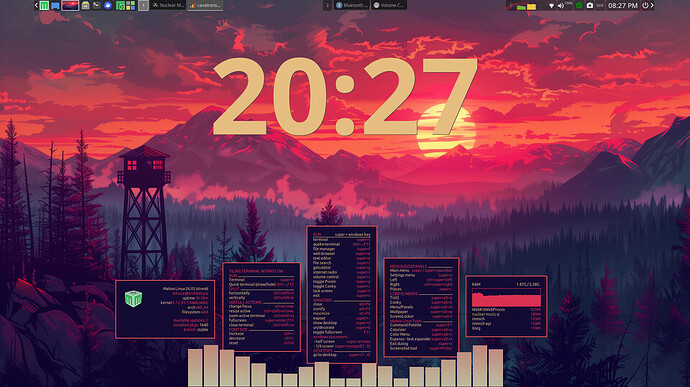Viewport: 690px width, 387px height.
Task: Launch the file manager icon in panel
Action: (85, 6)
